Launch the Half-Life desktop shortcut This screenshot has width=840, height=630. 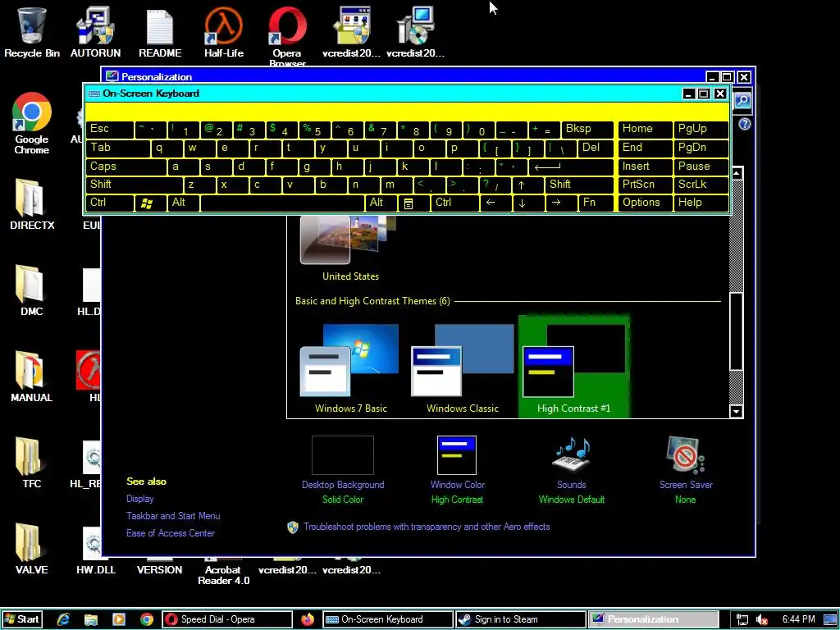click(x=223, y=31)
